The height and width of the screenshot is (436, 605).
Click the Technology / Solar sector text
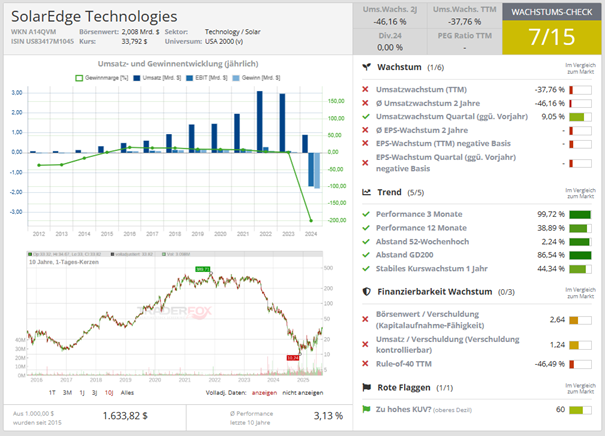point(233,32)
